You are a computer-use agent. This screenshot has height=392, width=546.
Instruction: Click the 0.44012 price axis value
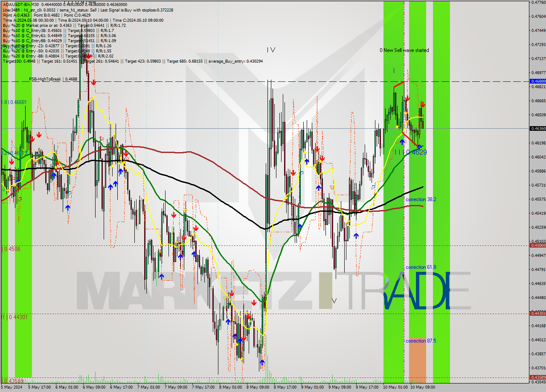tap(538, 340)
